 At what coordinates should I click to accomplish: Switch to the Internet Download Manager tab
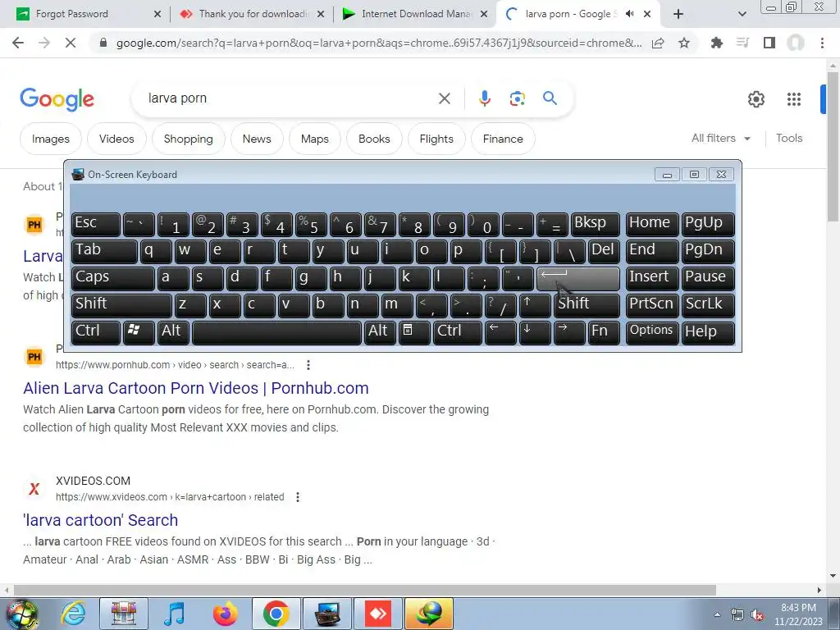tap(416, 14)
